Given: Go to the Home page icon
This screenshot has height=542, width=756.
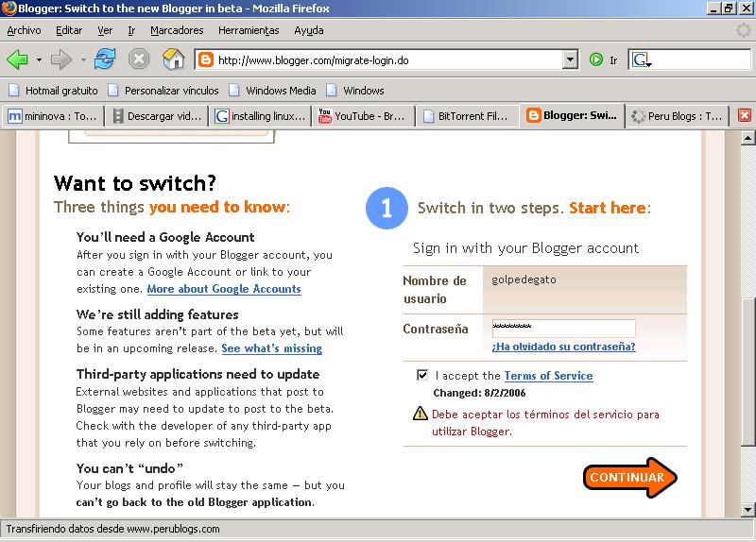Looking at the screenshot, I should pyautogui.click(x=174, y=59).
